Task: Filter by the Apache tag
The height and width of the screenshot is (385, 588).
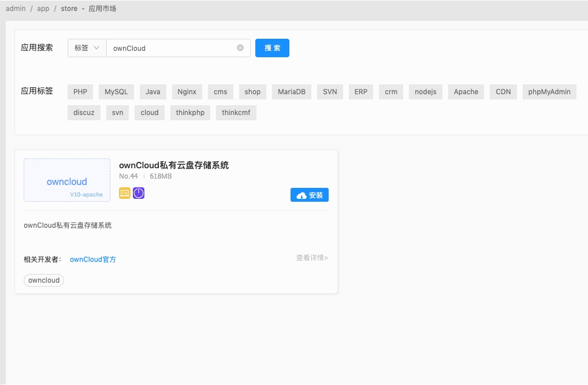Action: pyautogui.click(x=466, y=92)
